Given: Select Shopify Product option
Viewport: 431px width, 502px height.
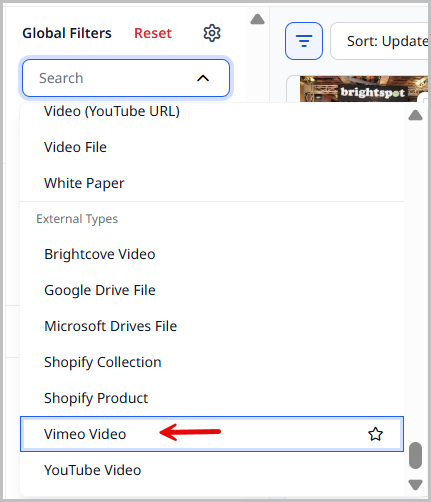Looking at the screenshot, I should point(212,398).
